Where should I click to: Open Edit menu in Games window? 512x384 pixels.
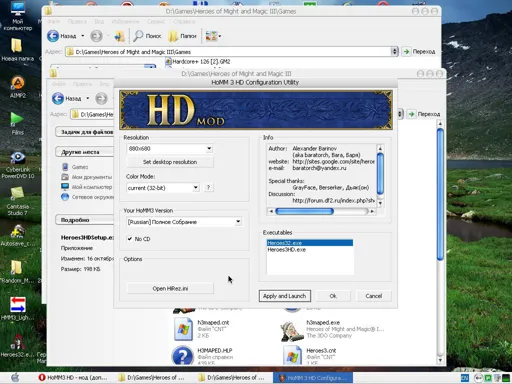(x=77, y=22)
